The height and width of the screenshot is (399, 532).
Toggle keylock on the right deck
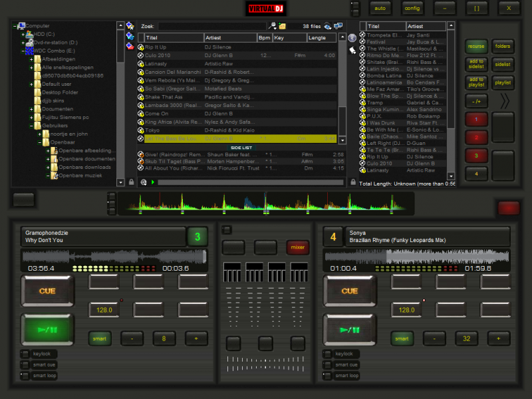[x=328, y=354]
